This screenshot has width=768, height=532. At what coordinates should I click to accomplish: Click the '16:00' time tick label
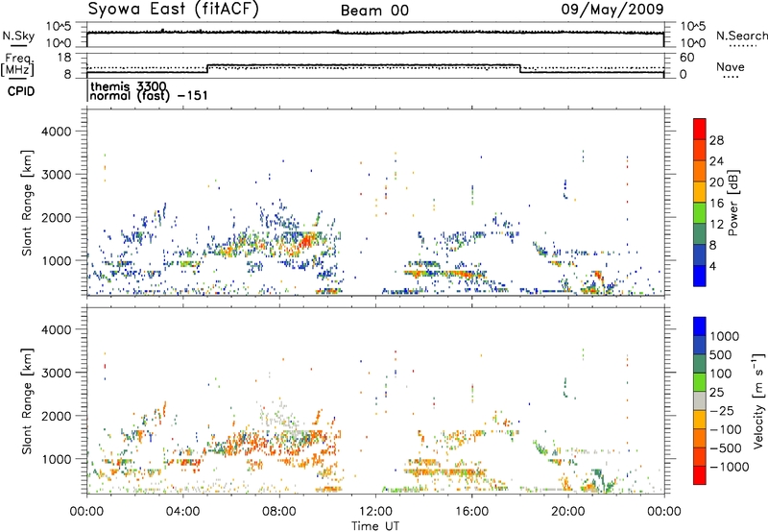point(471,512)
